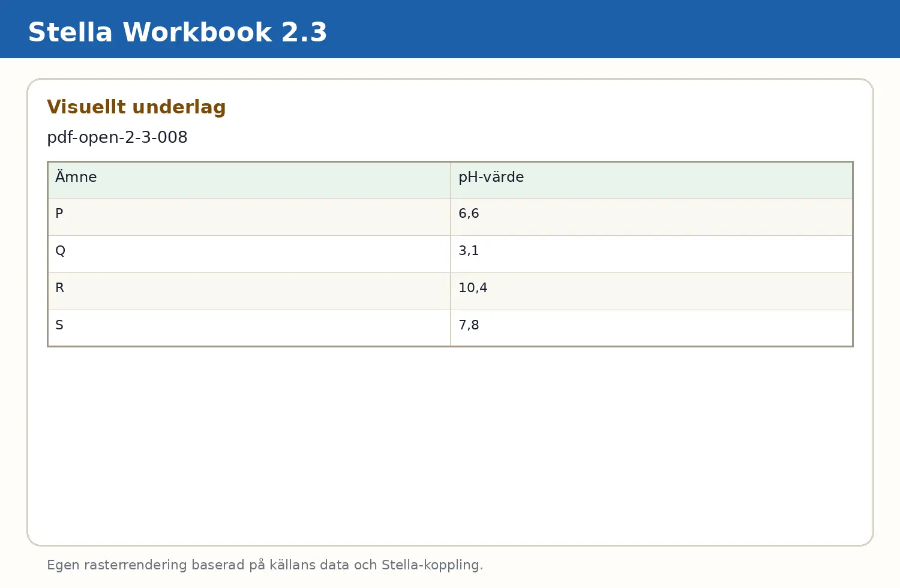Click the Egen rasterrendering footer note

(265, 565)
